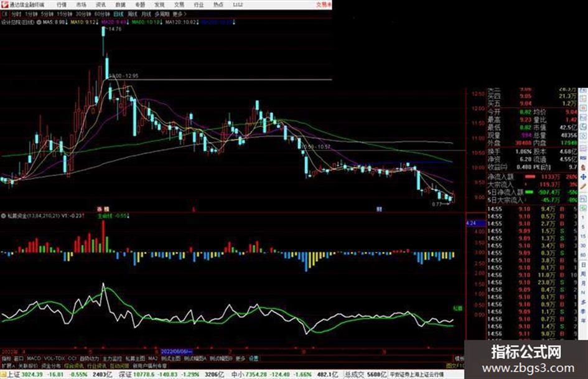Switch sub-chart to MA2 indicator

152,358
